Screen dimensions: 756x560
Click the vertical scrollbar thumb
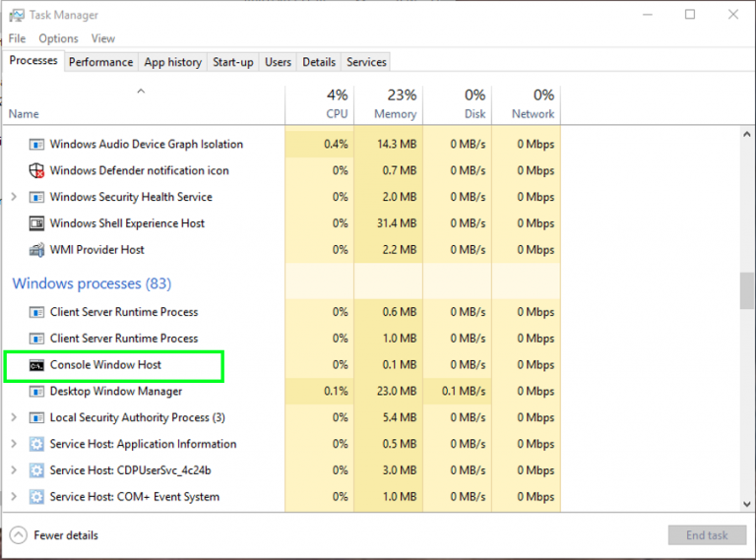click(x=747, y=290)
